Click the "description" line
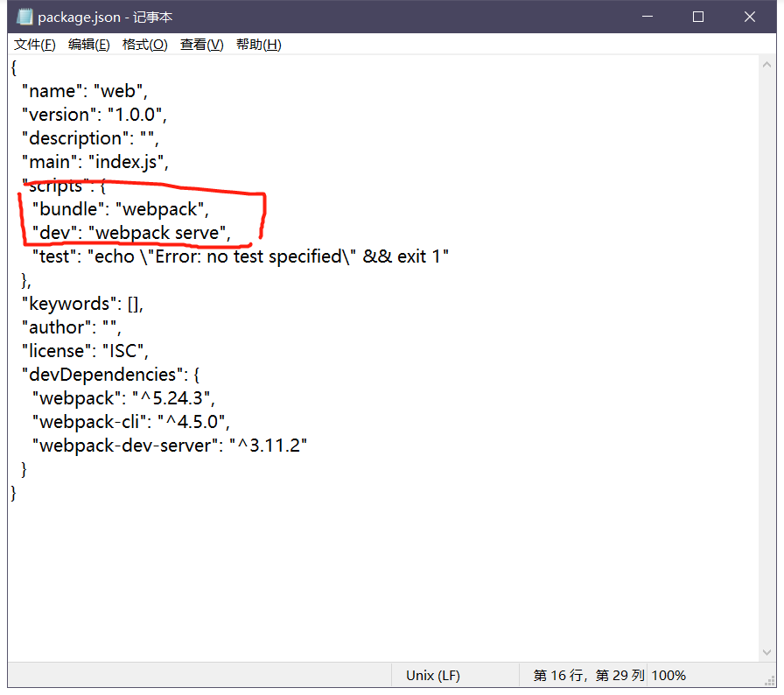Image resolution: width=784 pixels, height=695 pixels. point(90,138)
